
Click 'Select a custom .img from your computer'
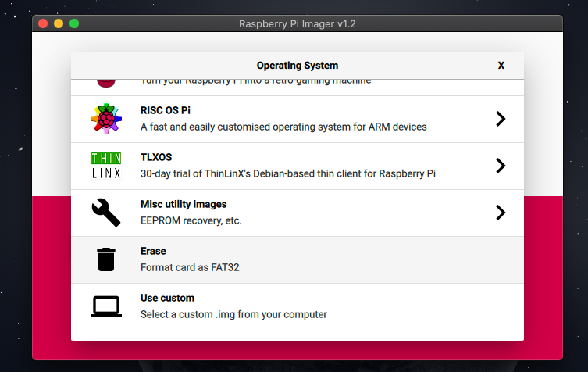coord(233,315)
